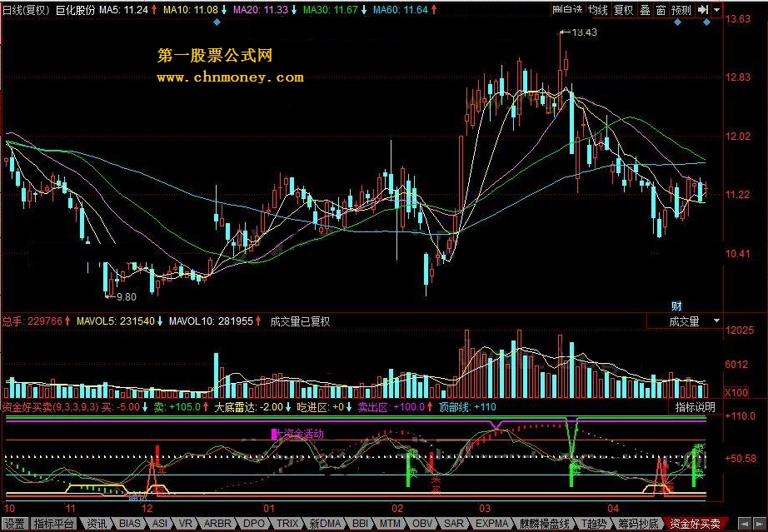
Task: Click the 12.83 price axis value
Action: click(738, 77)
